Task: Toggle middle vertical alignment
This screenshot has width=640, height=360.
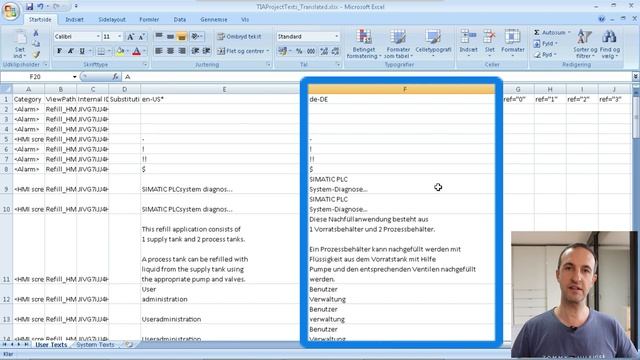Action: click(170, 37)
